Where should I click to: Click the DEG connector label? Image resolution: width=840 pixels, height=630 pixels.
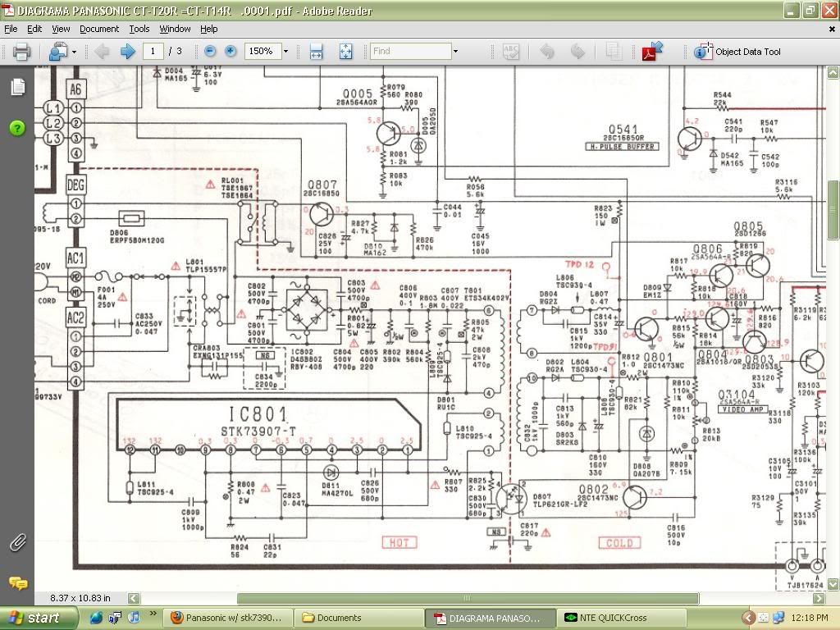point(75,185)
